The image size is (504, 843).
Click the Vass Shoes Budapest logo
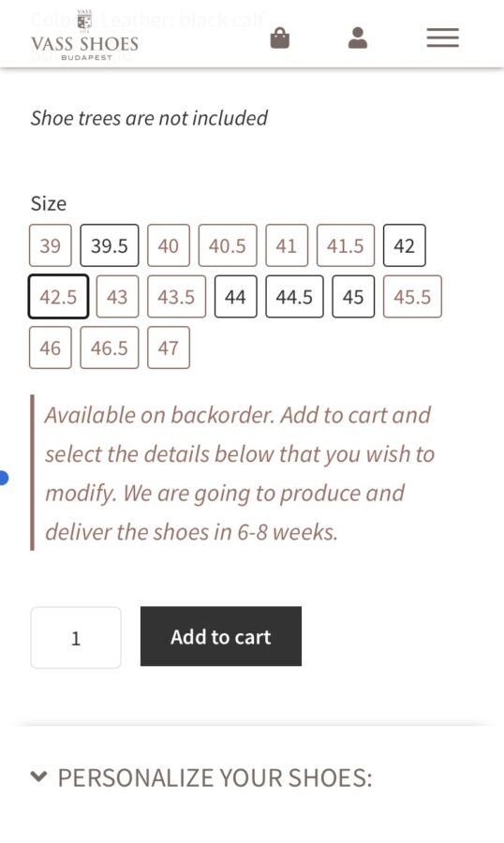click(84, 36)
